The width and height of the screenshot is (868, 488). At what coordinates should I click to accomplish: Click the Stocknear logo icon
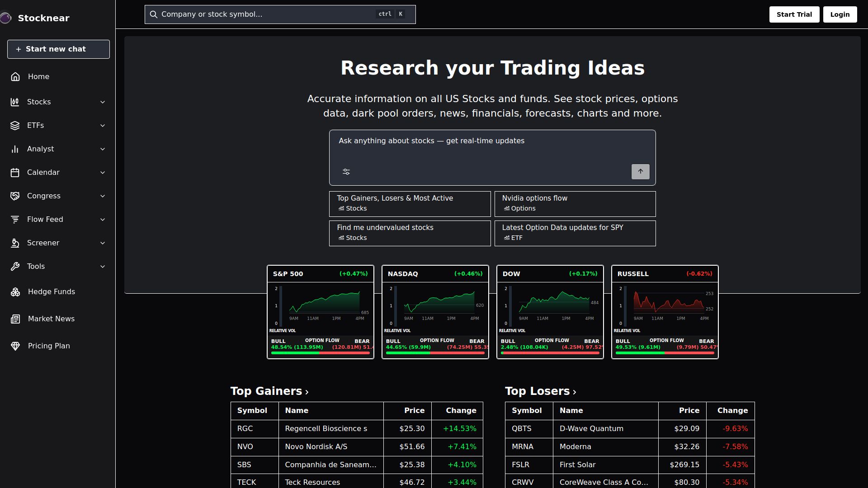point(5,18)
